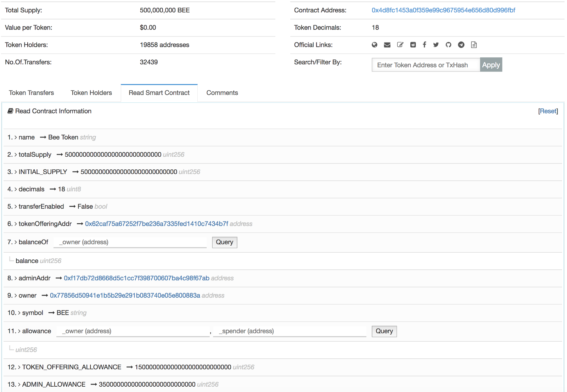Expand the ADMIN_ALLOWANCE function chevron
Screen dimensions: 567x392
[x=19, y=385]
